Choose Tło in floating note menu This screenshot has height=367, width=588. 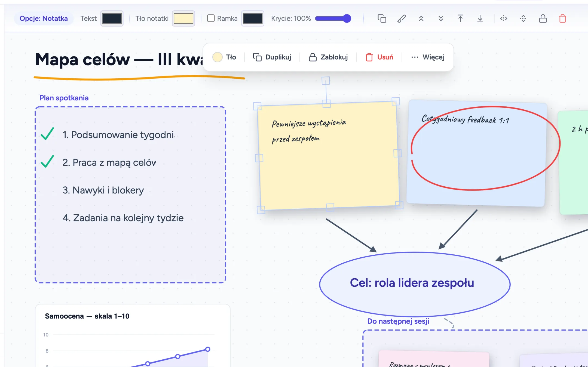224,57
